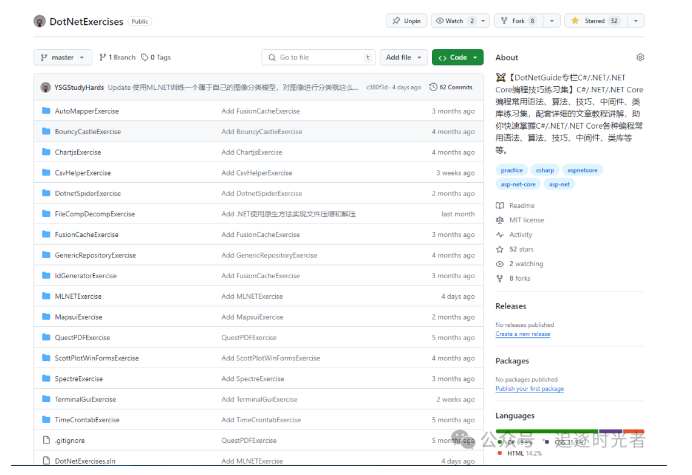Image resolution: width=692 pixels, height=475 pixels.
Task: Click the GenericRepositoryExercise folder icon
Action: [46, 255]
